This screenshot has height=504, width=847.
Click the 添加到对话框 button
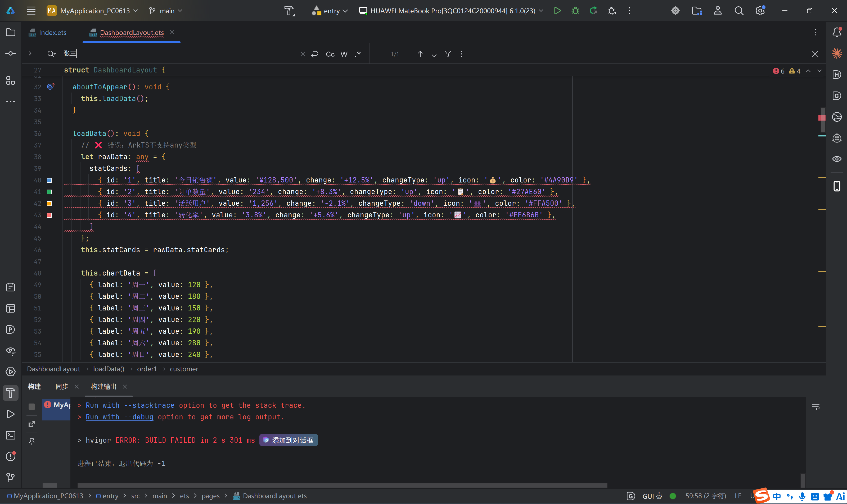coord(289,440)
